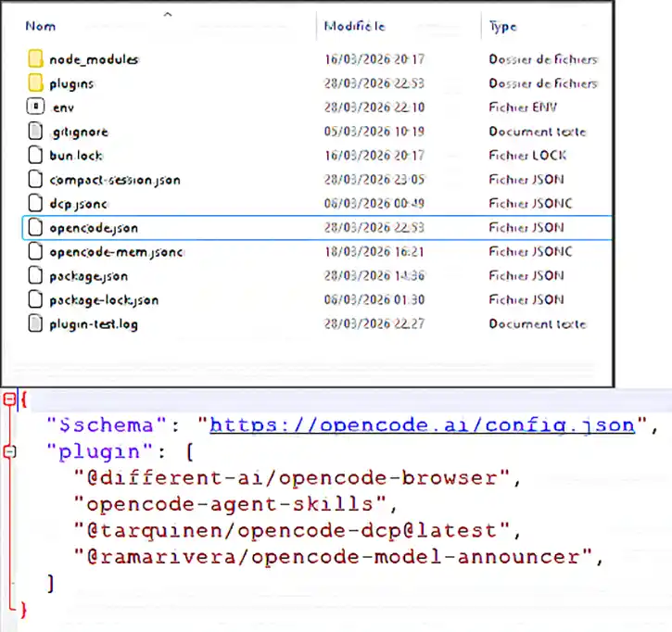Click the date 28/03/2026 23:05
The width and height of the screenshot is (672, 632).
click(x=374, y=180)
